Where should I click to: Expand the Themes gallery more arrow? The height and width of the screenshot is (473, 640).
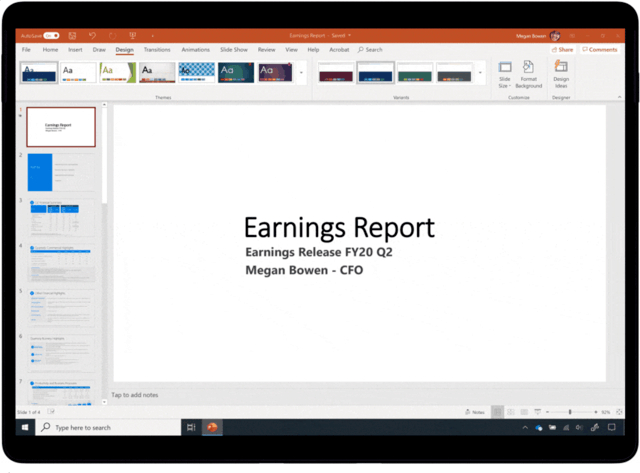301,72
